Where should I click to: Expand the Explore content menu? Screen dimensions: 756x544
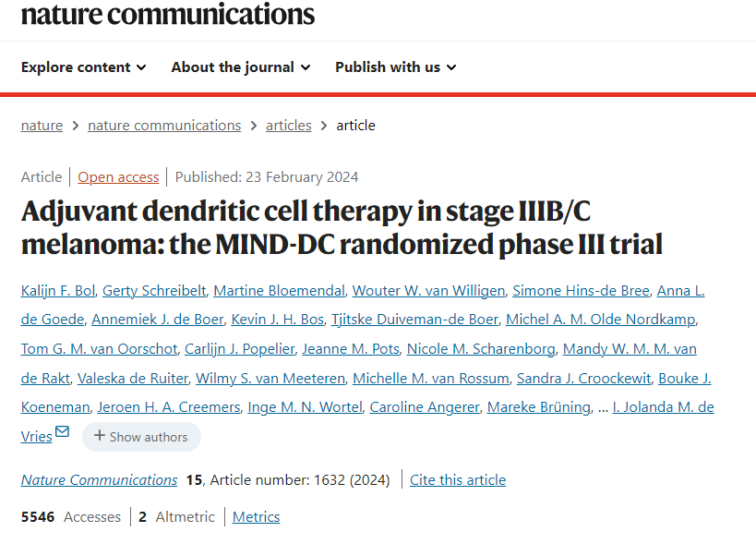83,67
